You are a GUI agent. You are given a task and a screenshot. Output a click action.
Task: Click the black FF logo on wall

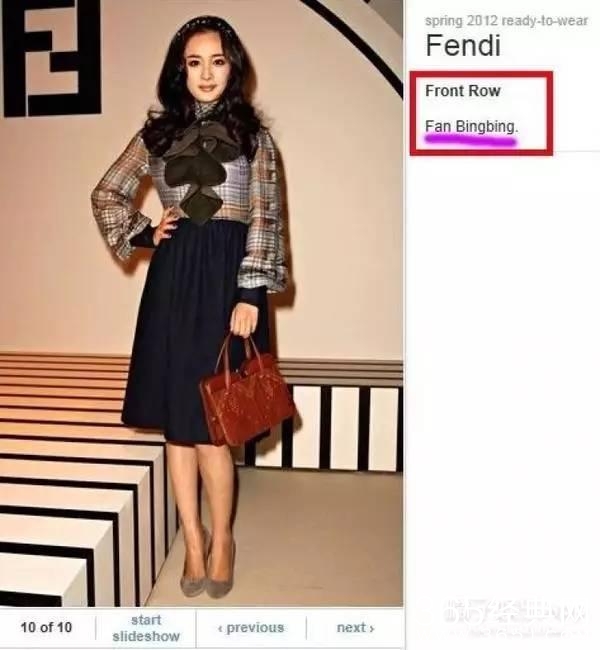[51, 56]
